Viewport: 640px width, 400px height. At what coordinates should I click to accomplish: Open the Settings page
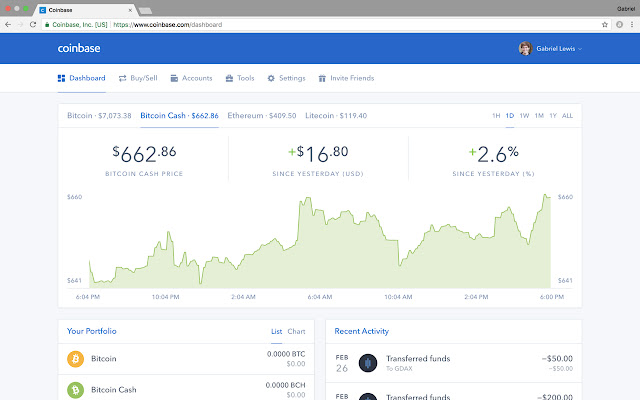(286, 78)
